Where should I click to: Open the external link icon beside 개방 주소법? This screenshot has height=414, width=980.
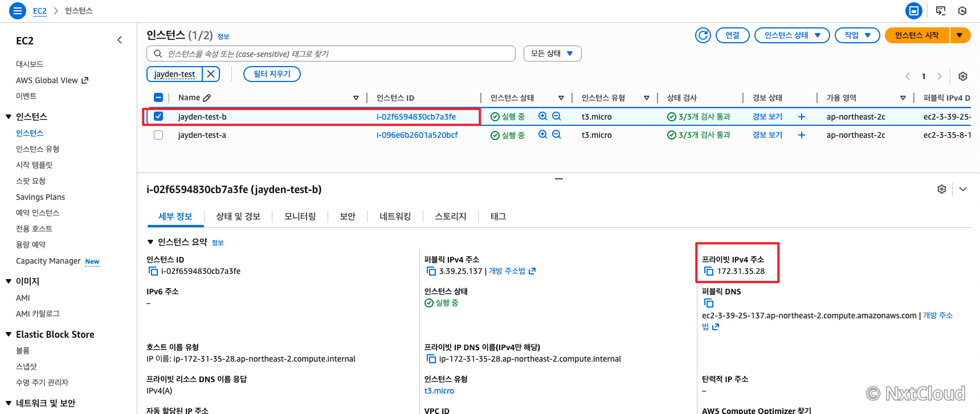click(x=532, y=271)
